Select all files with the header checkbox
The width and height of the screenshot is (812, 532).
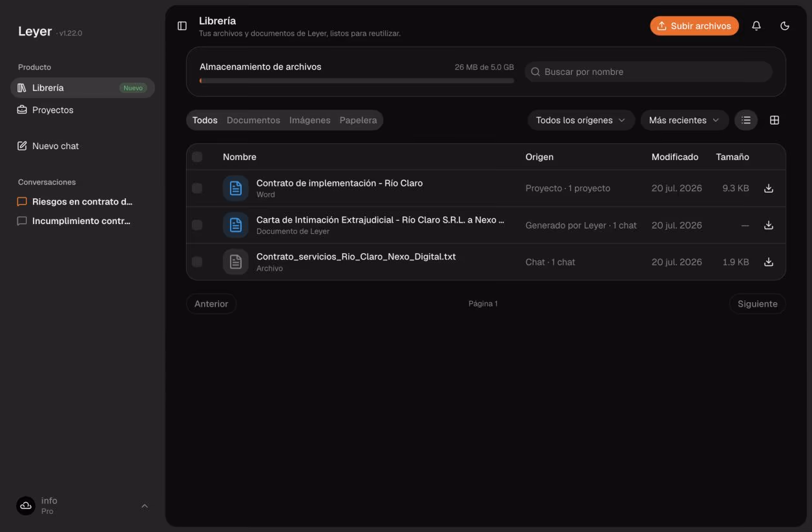point(197,157)
